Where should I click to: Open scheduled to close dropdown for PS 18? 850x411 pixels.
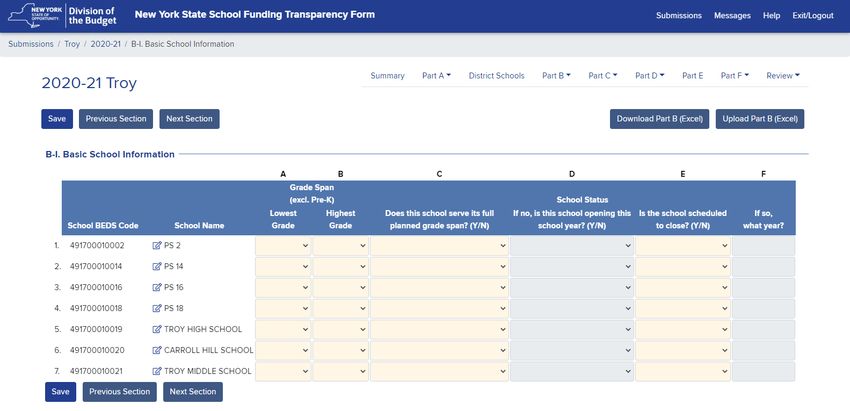pyautogui.click(x=682, y=309)
